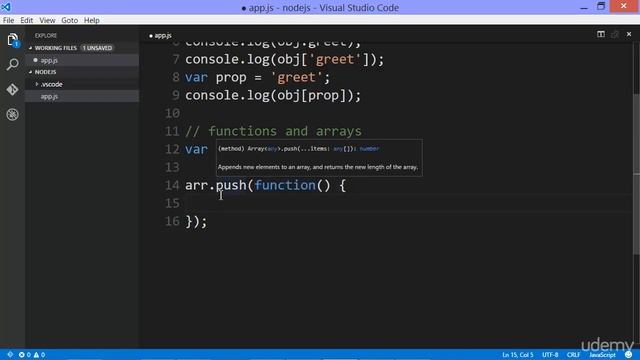640x360 pixels.
Task: Open the Edit menu
Action: click(x=27, y=20)
